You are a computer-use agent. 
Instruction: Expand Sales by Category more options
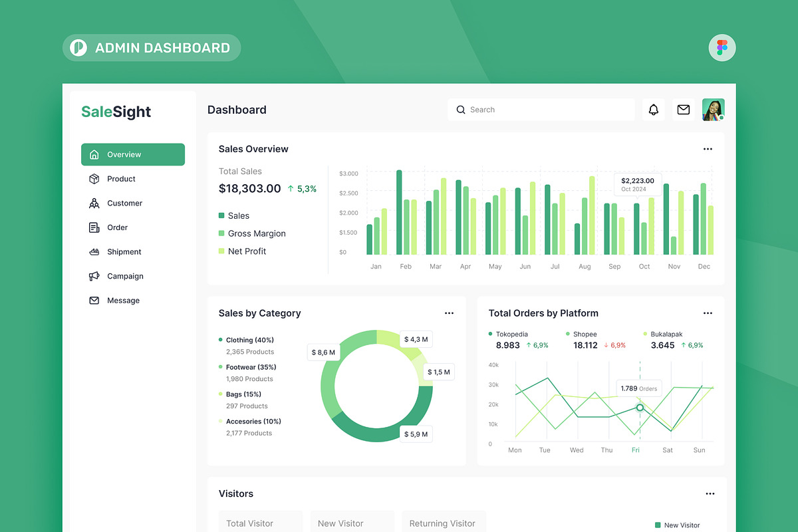point(449,313)
